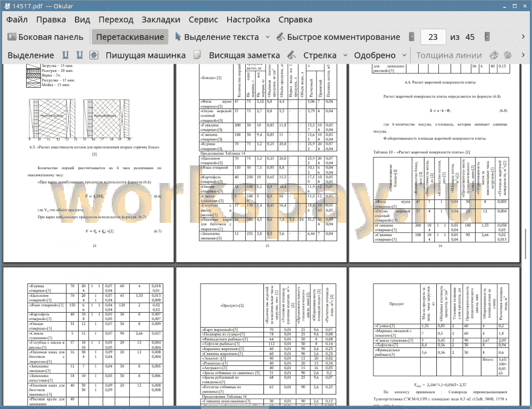Select the Пишущая машинка typewriter tool
Screen dimensions: 532x409
point(146,55)
